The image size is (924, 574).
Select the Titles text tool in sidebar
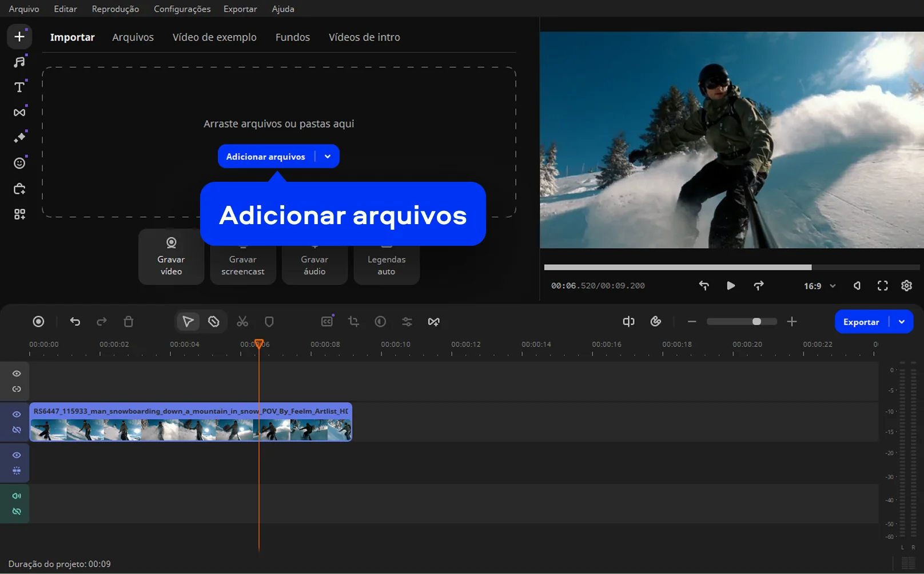[19, 87]
